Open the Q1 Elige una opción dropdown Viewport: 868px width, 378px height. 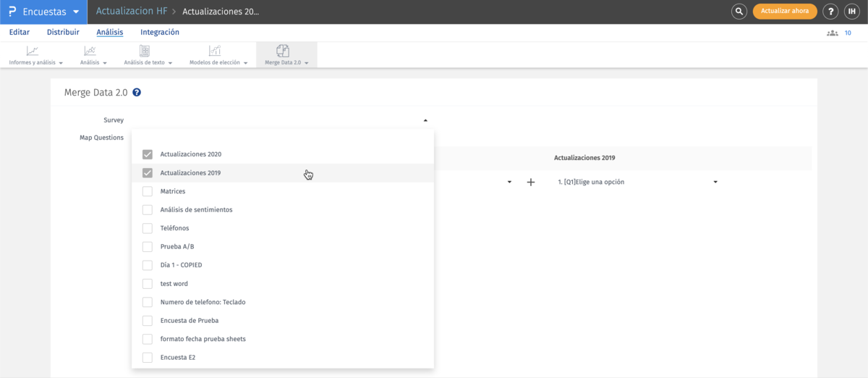pos(637,182)
